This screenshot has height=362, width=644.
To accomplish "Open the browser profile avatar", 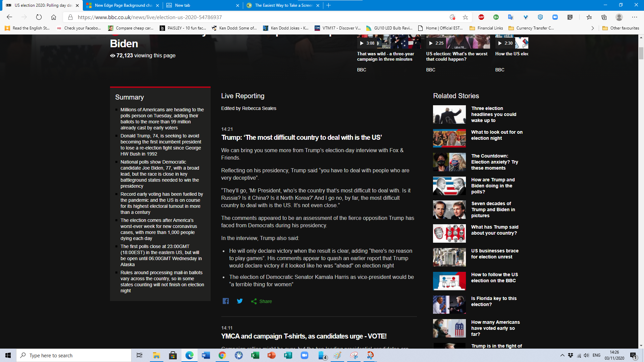I will point(619,17).
